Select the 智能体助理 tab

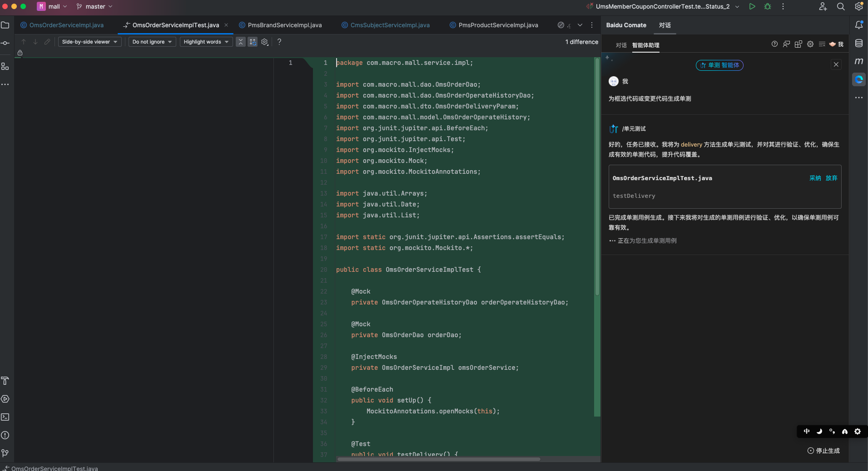click(x=645, y=45)
